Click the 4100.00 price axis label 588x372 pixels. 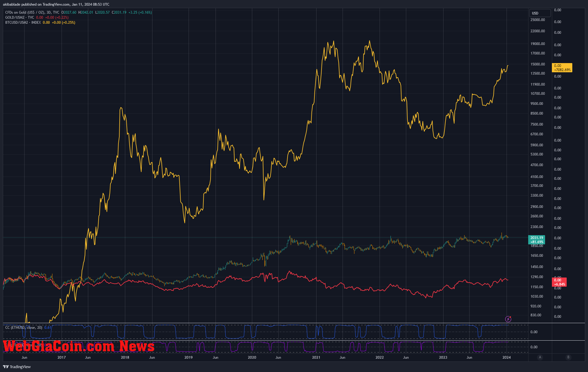pos(537,177)
